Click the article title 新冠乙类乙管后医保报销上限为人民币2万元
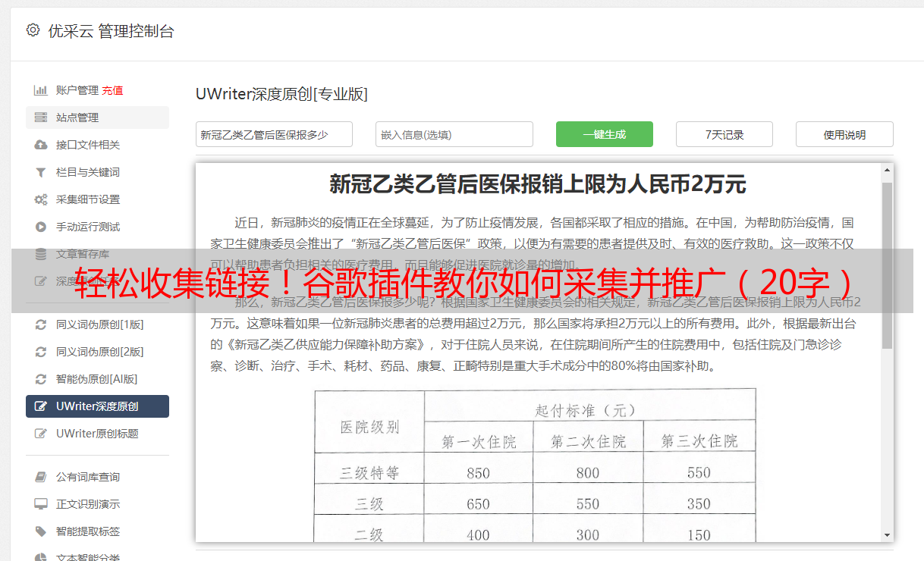 (538, 183)
